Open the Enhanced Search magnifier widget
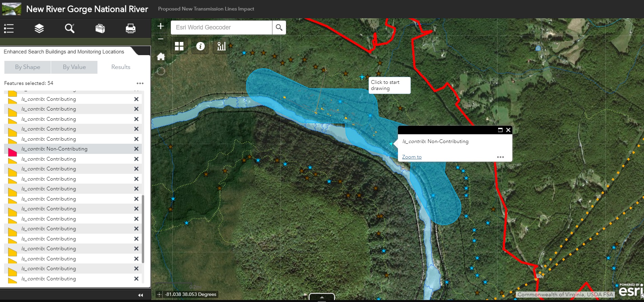This screenshot has width=644, height=302. [69, 28]
